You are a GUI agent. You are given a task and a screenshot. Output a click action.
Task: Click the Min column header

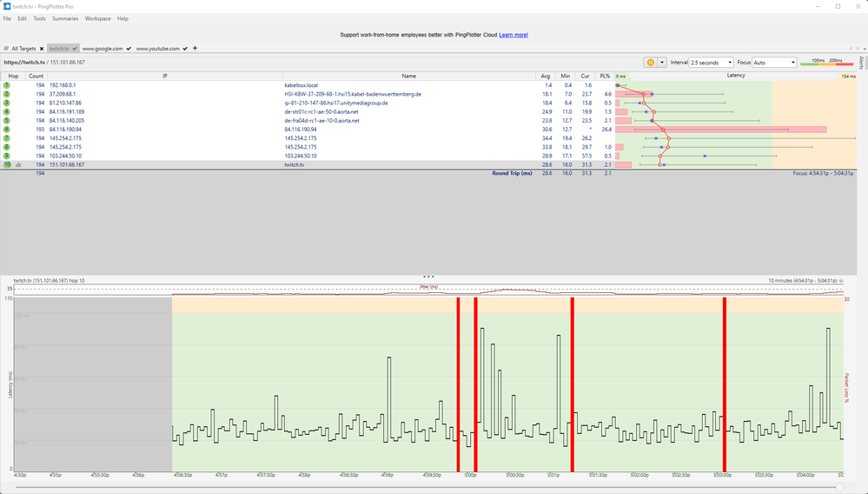(x=565, y=76)
